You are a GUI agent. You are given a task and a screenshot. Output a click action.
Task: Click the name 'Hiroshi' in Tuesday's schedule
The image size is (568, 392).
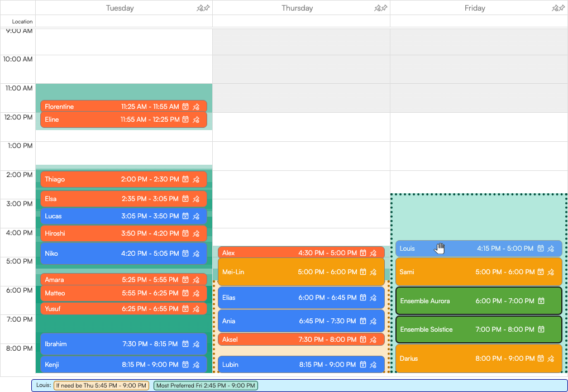55,233
